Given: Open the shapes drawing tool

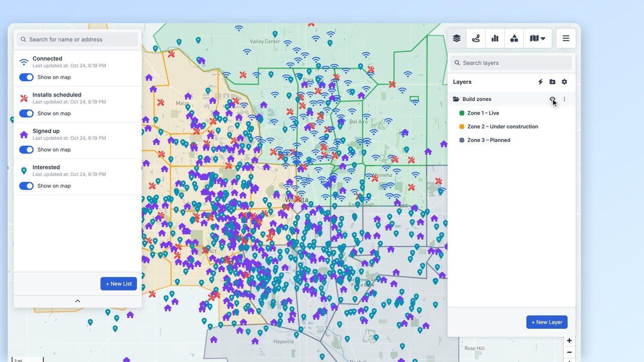Looking at the screenshot, I should coord(514,38).
